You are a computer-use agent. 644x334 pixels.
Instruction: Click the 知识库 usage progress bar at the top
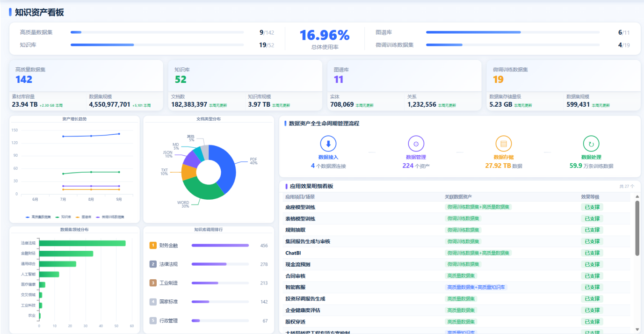[157, 45]
